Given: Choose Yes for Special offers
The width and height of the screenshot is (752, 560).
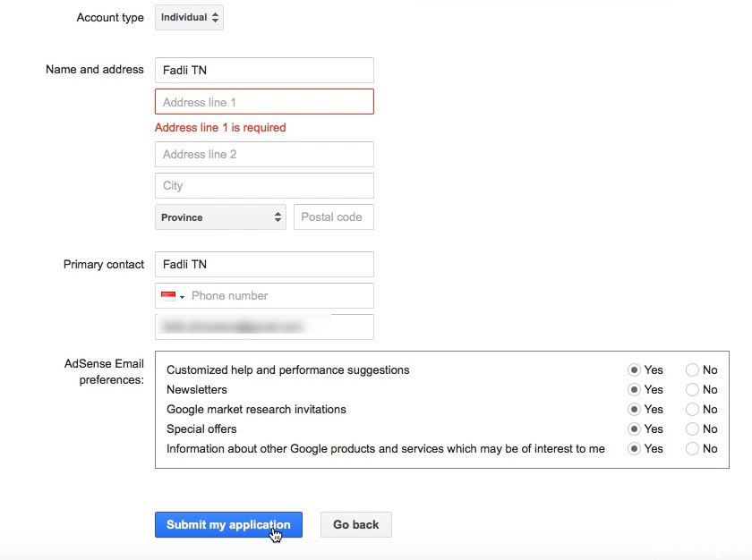Looking at the screenshot, I should [634, 428].
